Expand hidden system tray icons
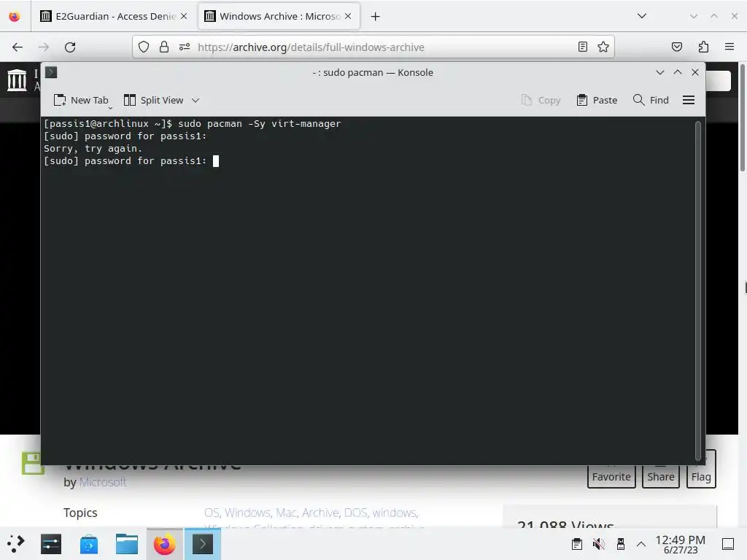This screenshot has height=560, width=747. coord(641,544)
